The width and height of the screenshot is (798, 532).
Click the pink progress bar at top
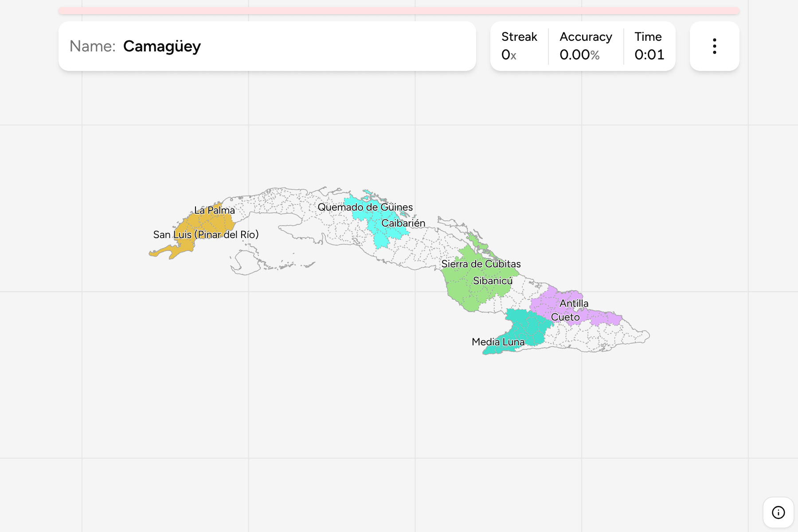click(x=399, y=11)
